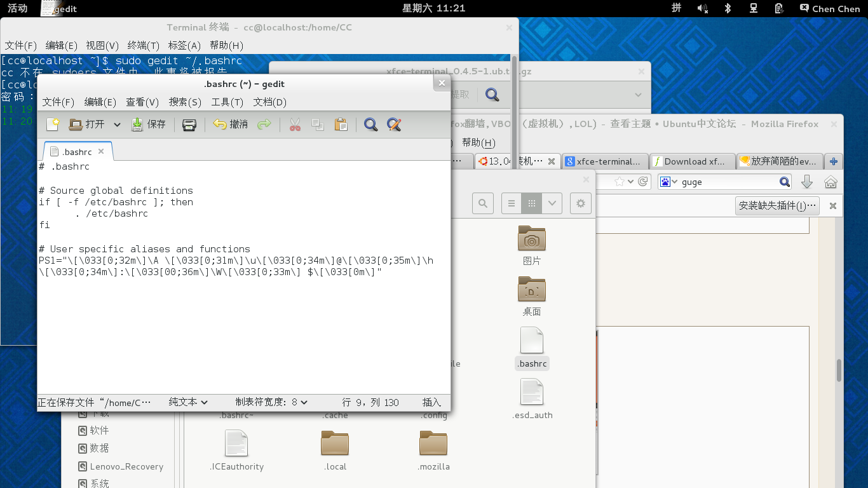
Task: Open Terminal 标签(A) menu
Action: [x=184, y=45]
